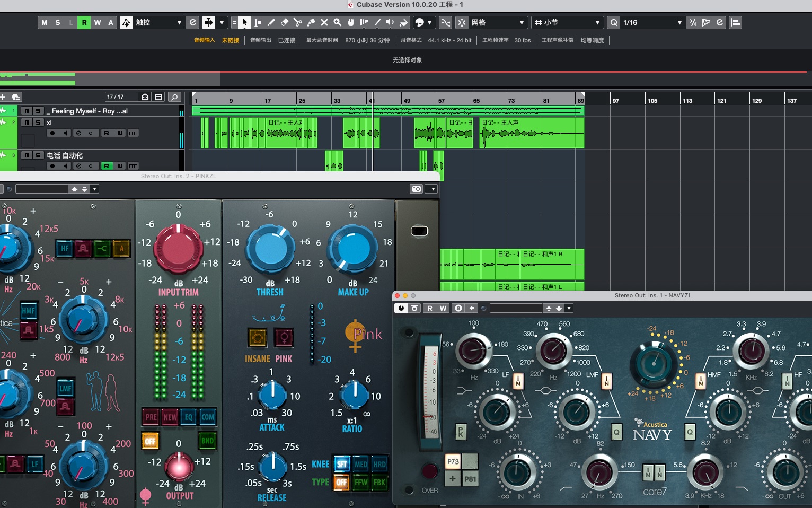
Task: Click the Add Track plus icon
Action: click(x=3, y=97)
